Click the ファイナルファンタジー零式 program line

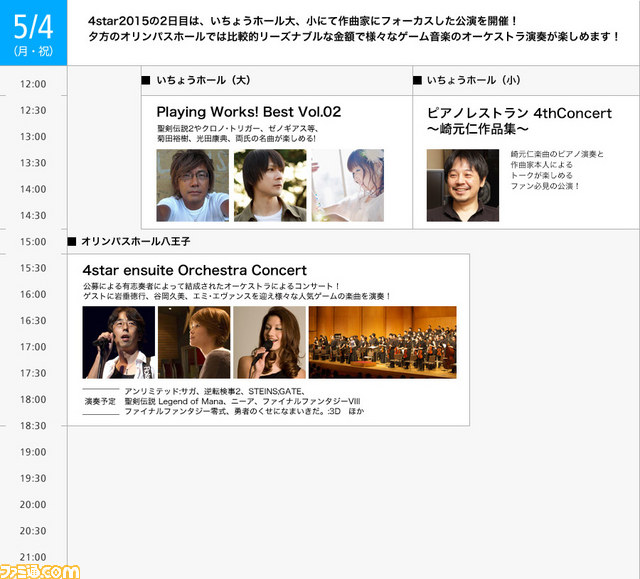click(244, 411)
